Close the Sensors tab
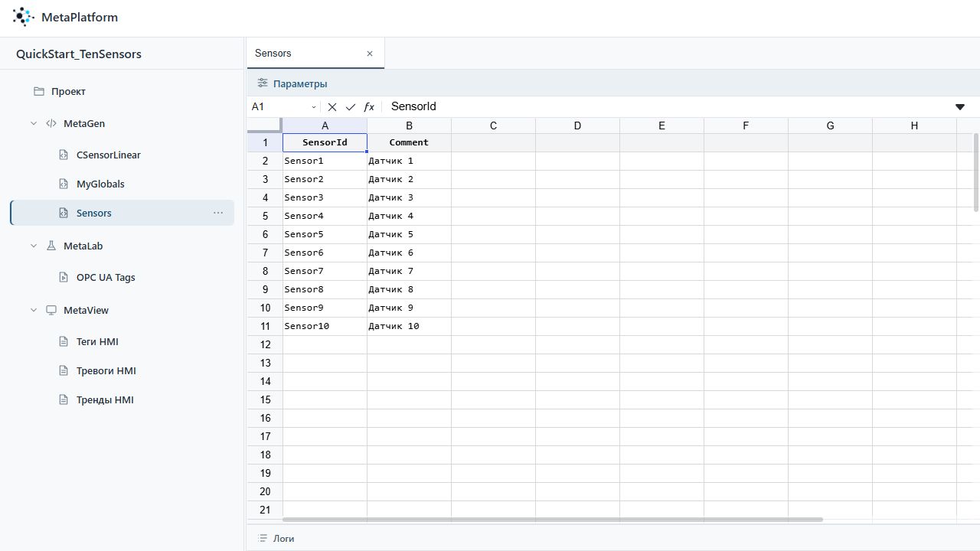980x551 pixels. coord(370,54)
